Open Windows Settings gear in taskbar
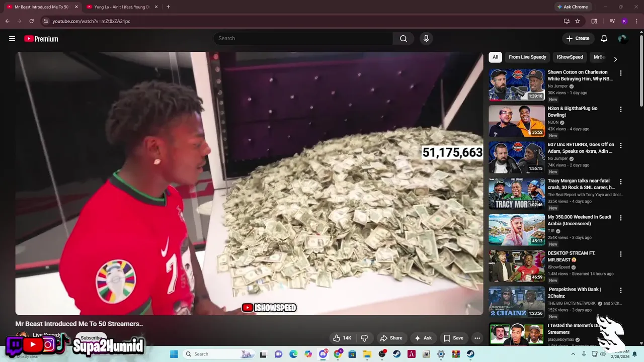Viewport: 644px width, 362px height. (441, 354)
